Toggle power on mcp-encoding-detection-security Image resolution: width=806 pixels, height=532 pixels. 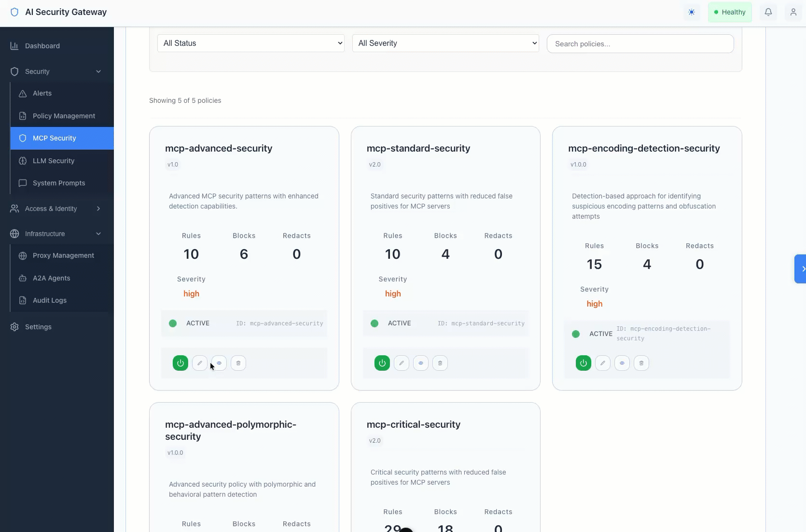pos(583,363)
